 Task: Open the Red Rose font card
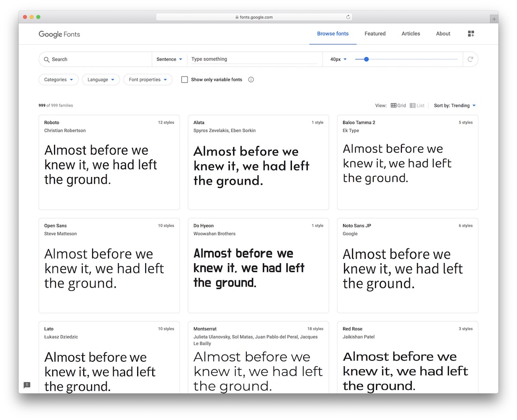click(x=407, y=358)
